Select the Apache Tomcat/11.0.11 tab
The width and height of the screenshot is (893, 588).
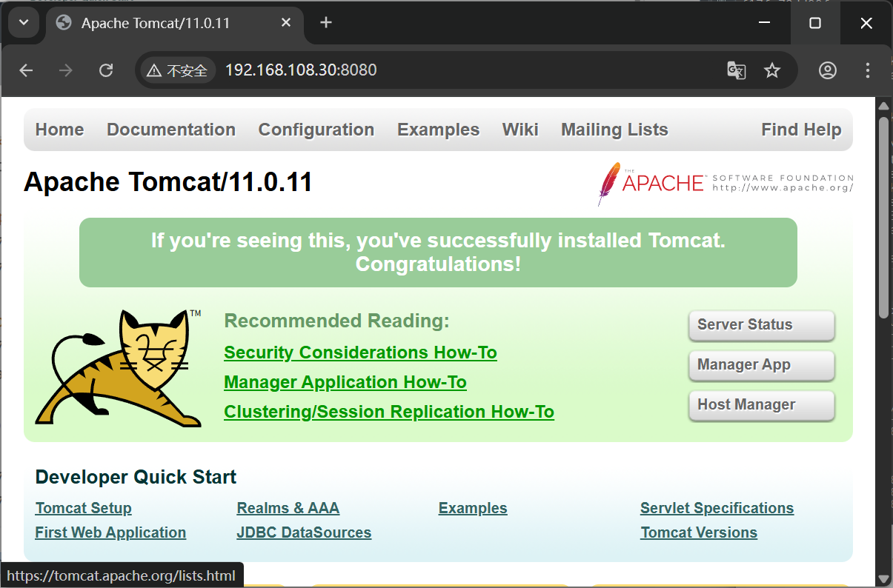tap(175, 23)
